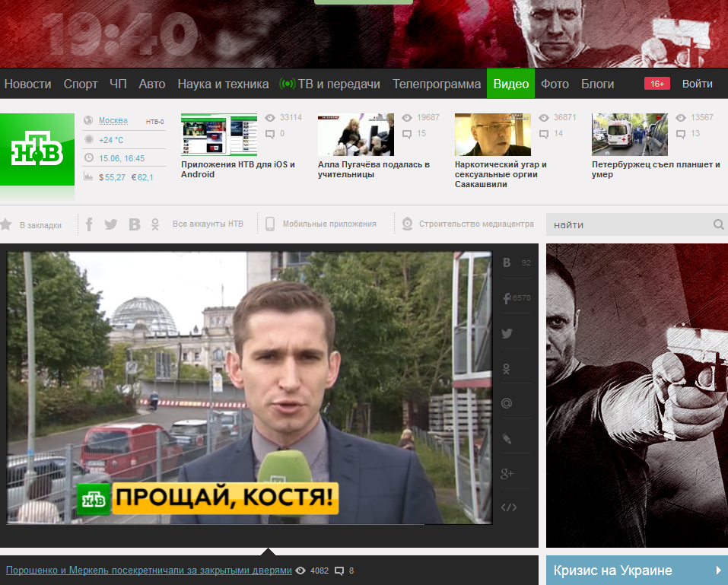Open Алла Пугачёва news thumbnail
Screen dimensions: 728x585
356,135
